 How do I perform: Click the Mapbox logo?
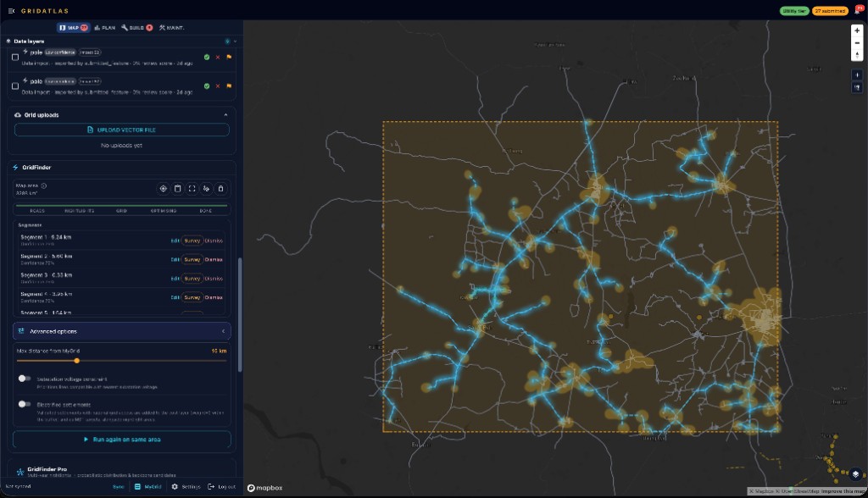coord(264,488)
